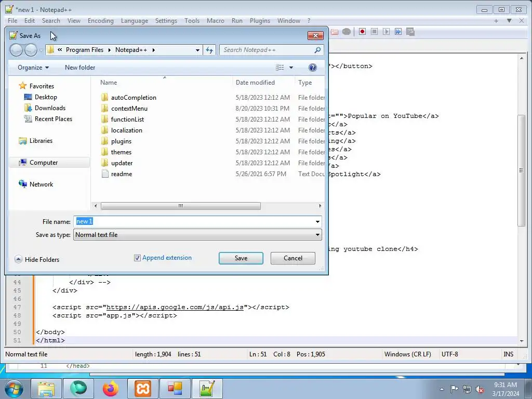Toggle the INS insert mode indicator
The width and height of the screenshot is (532, 399).
pos(508,354)
